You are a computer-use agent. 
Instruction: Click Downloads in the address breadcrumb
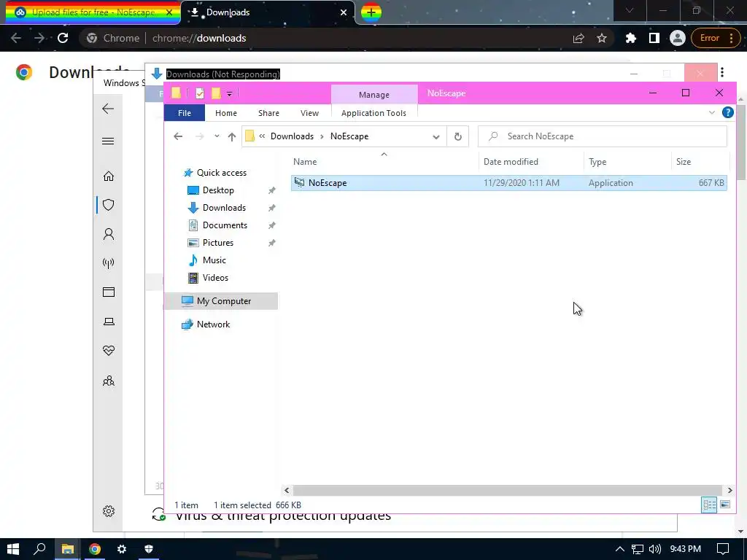(x=292, y=136)
